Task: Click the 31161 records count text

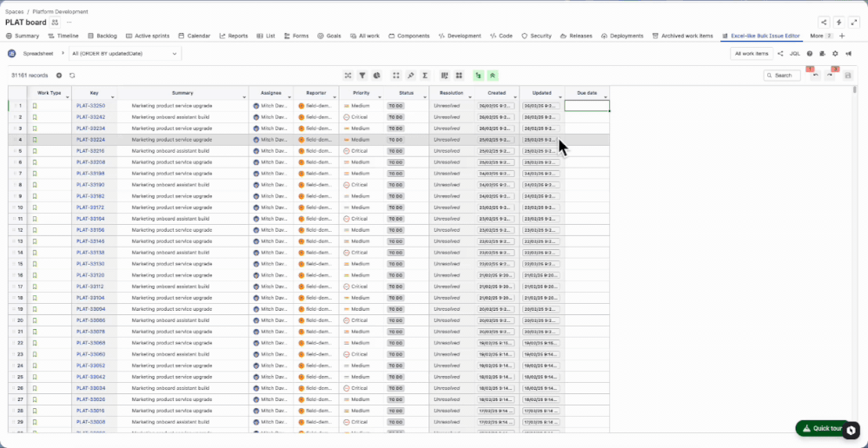Action: point(30,76)
